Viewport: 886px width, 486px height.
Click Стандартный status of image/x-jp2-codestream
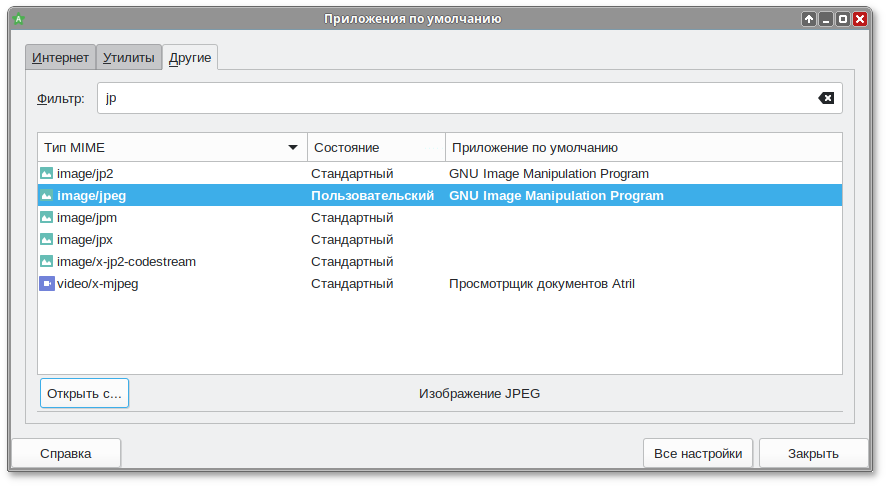click(352, 262)
